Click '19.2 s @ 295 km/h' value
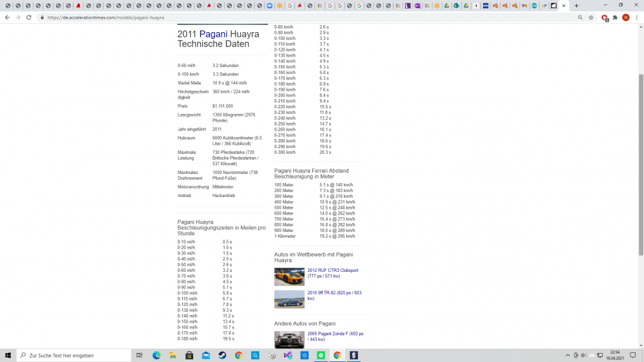 coord(337,236)
